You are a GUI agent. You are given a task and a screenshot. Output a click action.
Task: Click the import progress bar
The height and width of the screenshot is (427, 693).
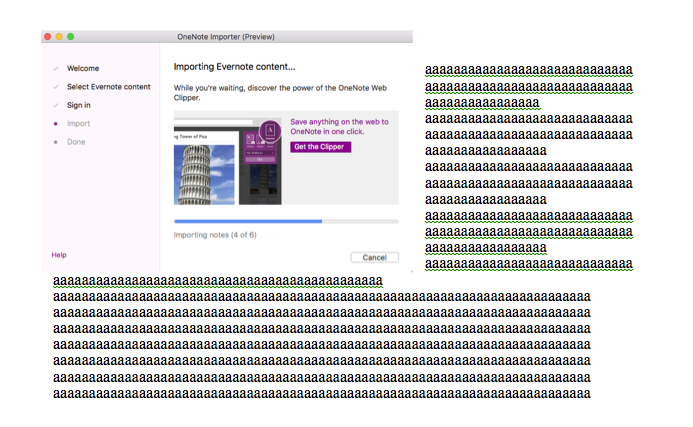pyautogui.click(x=286, y=221)
